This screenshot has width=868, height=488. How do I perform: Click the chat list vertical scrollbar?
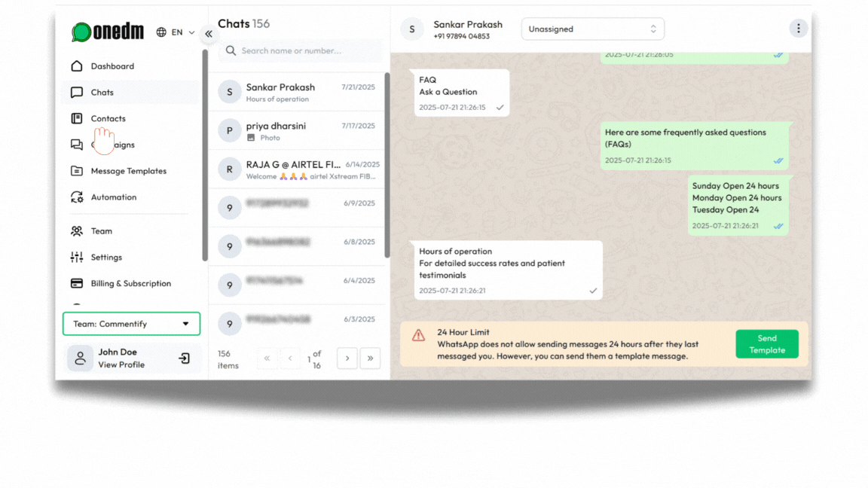click(x=387, y=165)
